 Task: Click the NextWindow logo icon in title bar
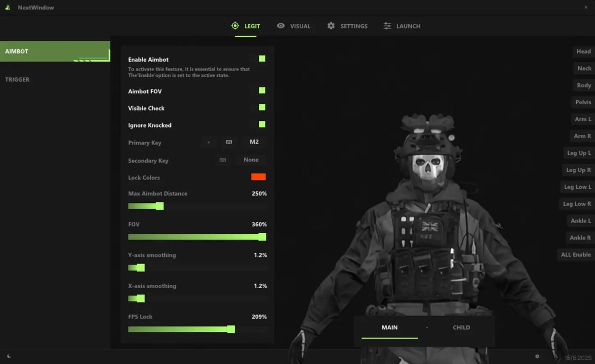(8, 7)
